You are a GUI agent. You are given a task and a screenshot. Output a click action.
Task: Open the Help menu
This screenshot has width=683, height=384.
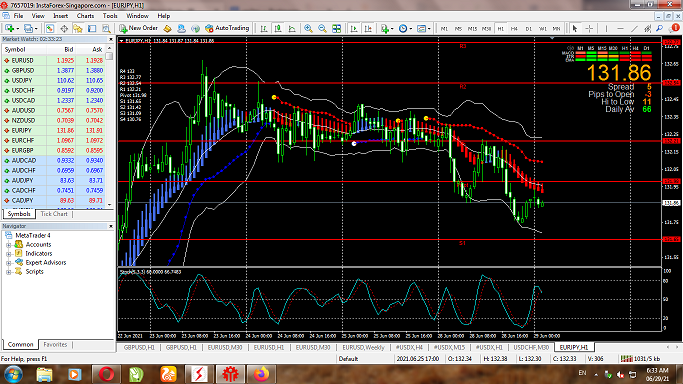click(x=163, y=16)
